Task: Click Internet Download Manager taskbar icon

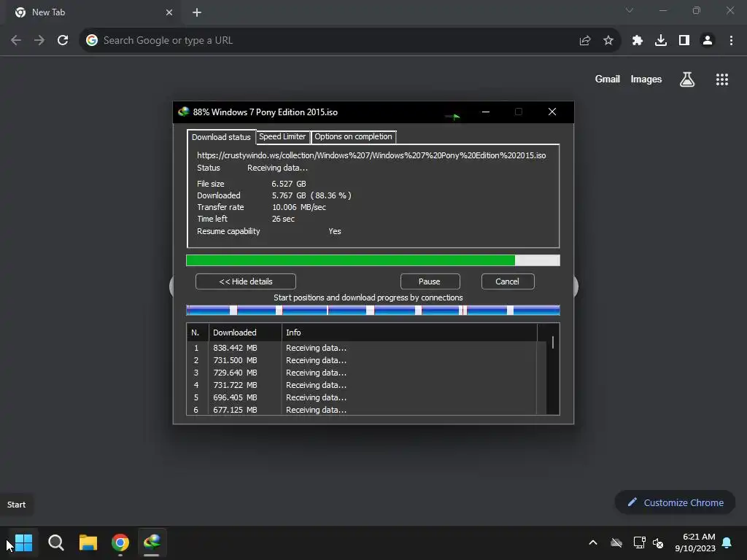Action: click(x=152, y=542)
